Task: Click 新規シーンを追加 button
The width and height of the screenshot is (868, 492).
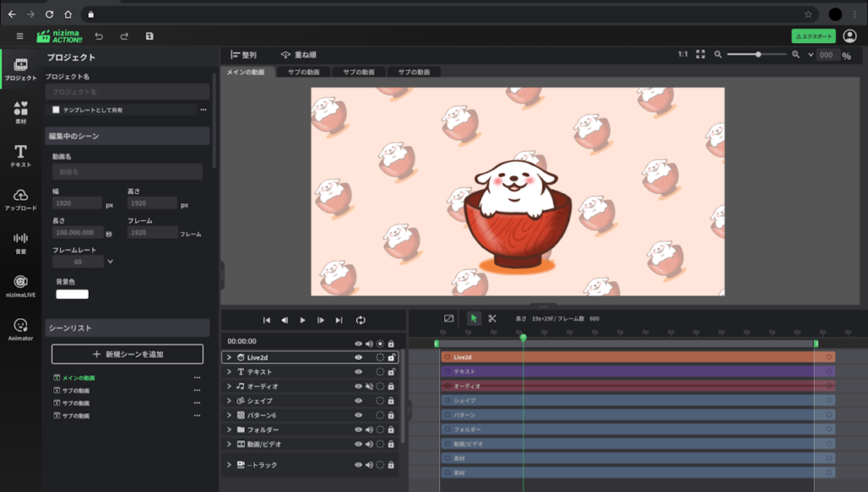Action: 127,354
